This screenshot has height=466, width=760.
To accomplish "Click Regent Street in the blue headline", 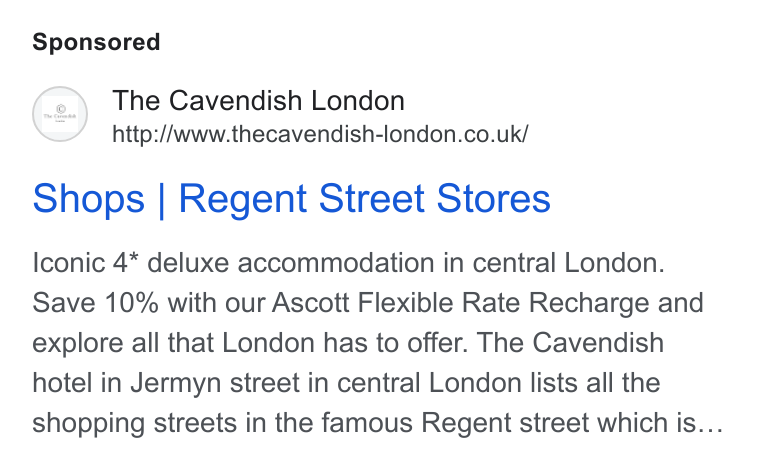I will point(302,199).
